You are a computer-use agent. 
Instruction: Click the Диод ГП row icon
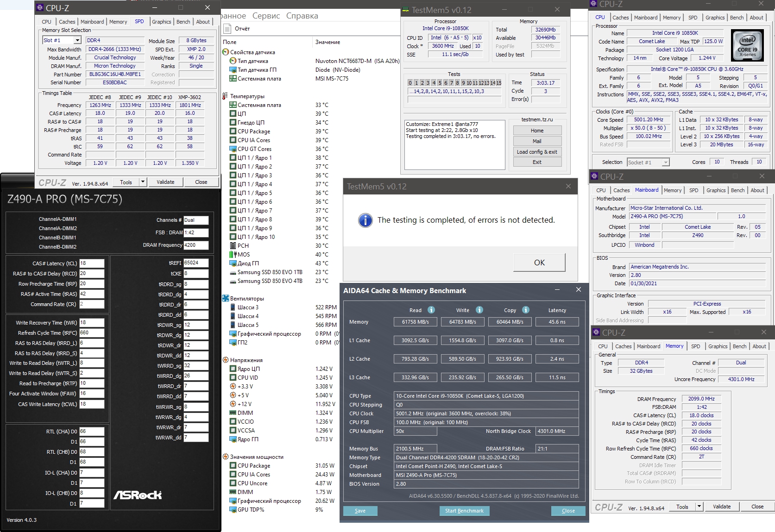click(x=233, y=263)
